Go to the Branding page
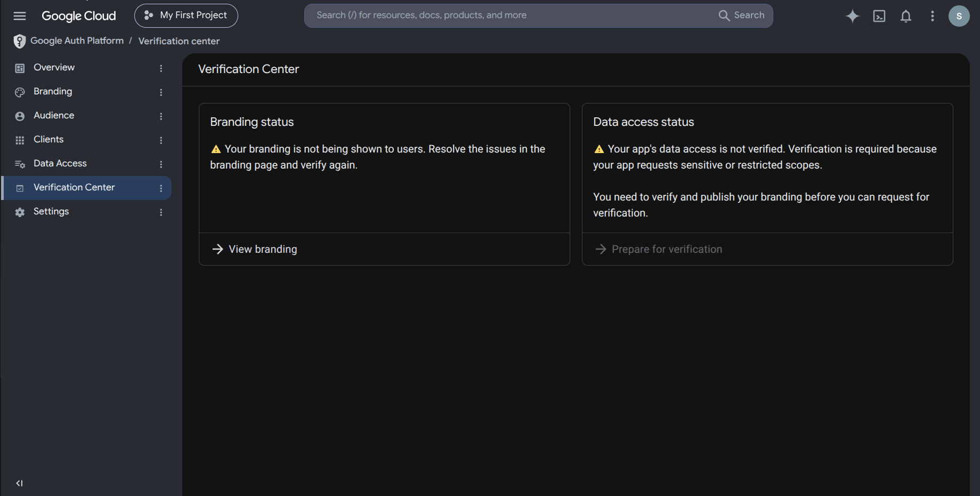 click(x=86, y=92)
